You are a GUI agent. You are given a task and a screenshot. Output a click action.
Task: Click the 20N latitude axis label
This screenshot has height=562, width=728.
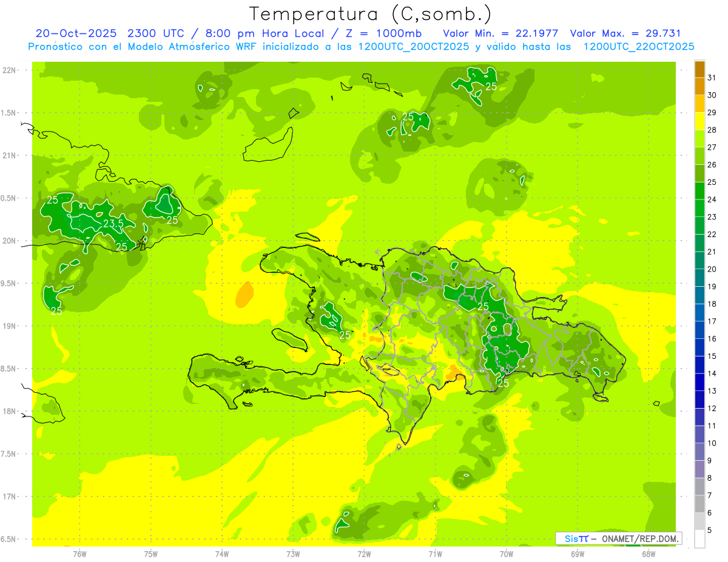tap(10, 241)
